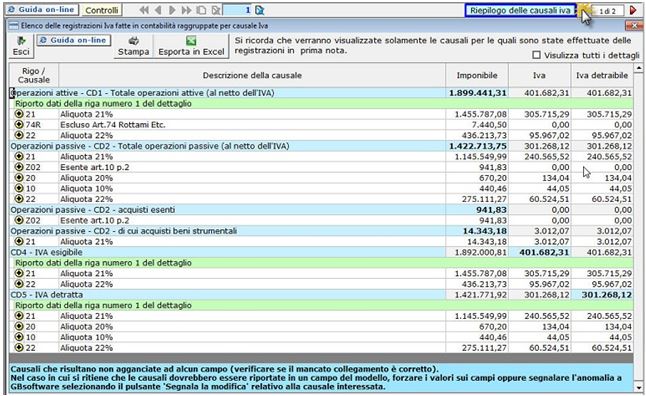Click the Controlli button

tap(101, 10)
